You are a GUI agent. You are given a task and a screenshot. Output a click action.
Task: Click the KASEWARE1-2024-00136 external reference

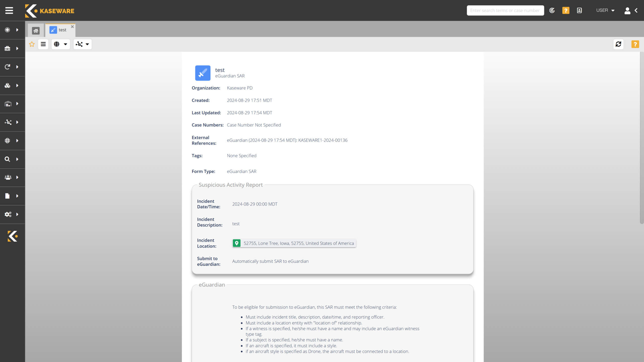point(323,140)
